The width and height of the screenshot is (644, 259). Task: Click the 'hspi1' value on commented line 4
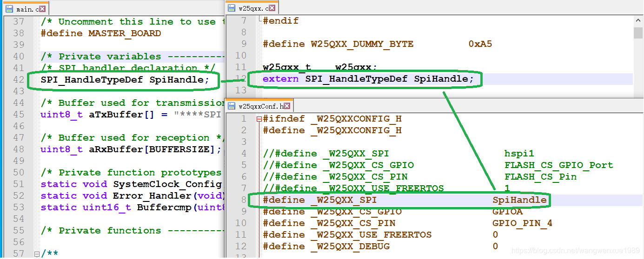pos(520,154)
